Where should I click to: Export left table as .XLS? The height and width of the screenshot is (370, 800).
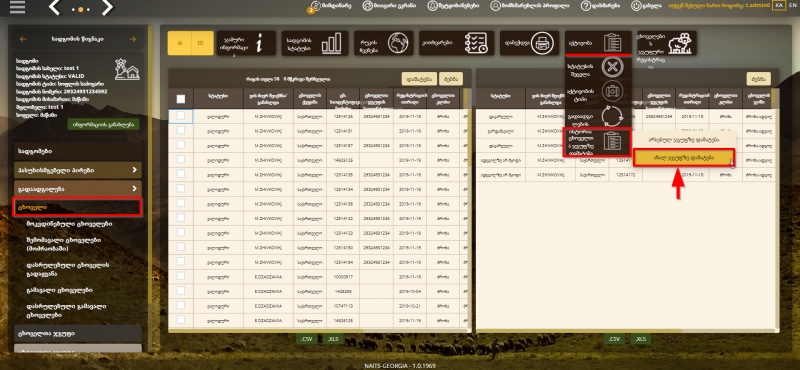tap(333, 339)
